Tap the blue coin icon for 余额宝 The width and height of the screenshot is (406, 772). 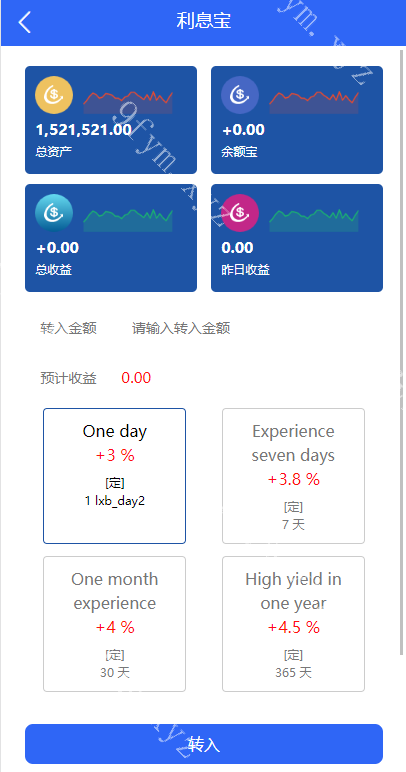[x=240, y=95]
